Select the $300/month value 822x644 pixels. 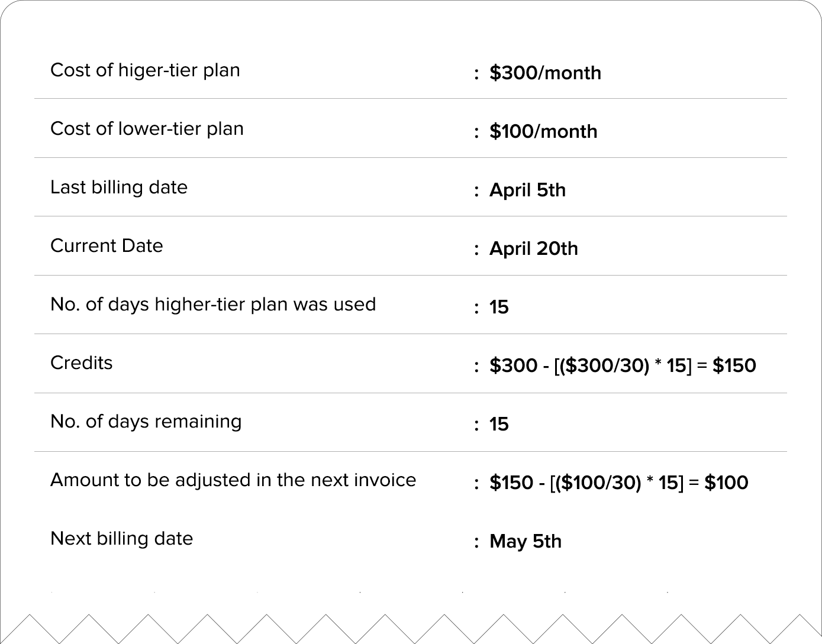[545, 73]
